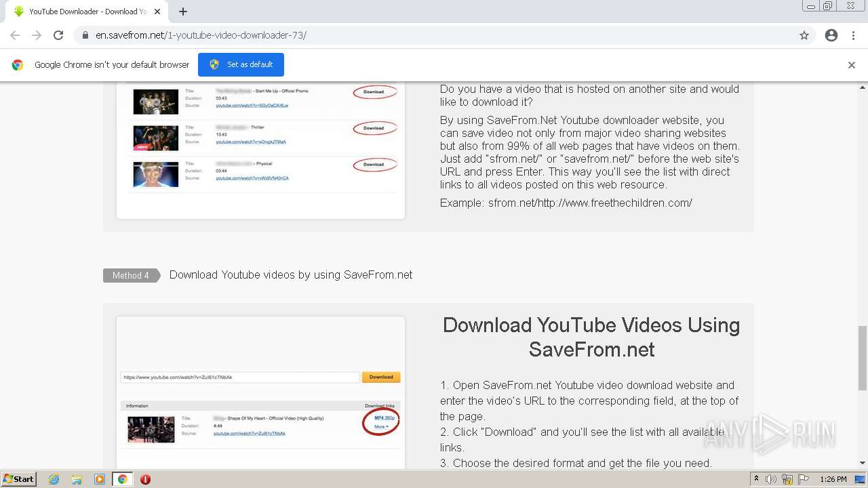Viewport: 868px width, 488px height.
Task: Click Download button for Thriller video
Action: [x=374, y=128]
